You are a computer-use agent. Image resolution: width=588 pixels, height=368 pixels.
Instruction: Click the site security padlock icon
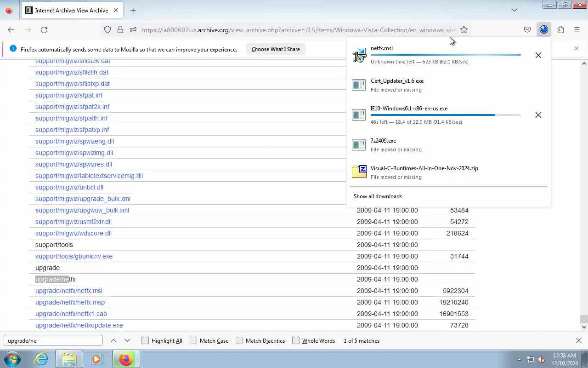120,29
